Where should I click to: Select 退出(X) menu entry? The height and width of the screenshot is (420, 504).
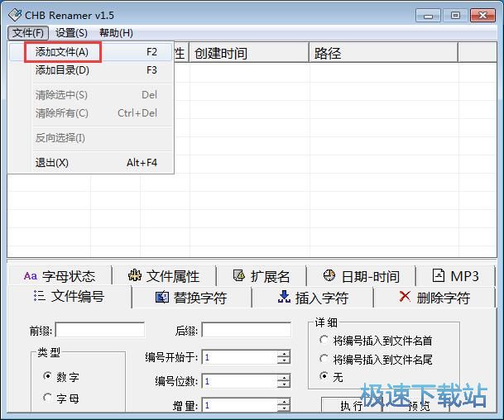[x=91, y=163]
